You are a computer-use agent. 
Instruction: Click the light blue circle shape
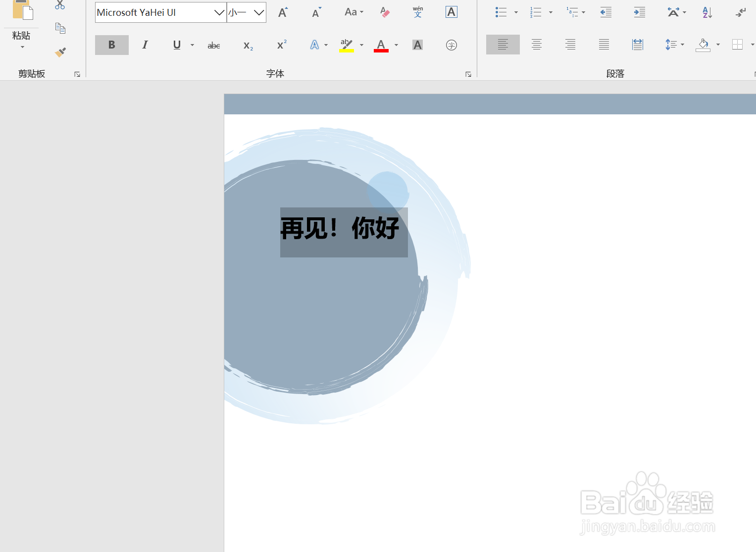(x=388, y=193)
